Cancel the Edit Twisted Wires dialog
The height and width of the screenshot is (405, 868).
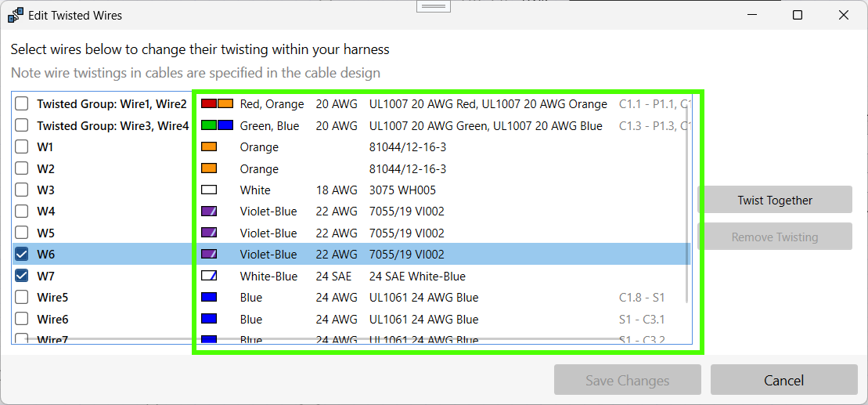[x=783, y=380]
